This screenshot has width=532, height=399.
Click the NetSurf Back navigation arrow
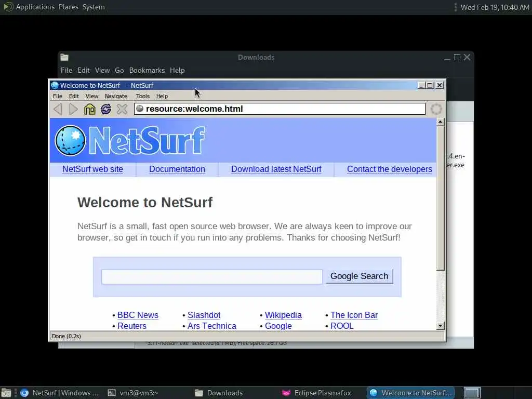[x=58, y=109]
